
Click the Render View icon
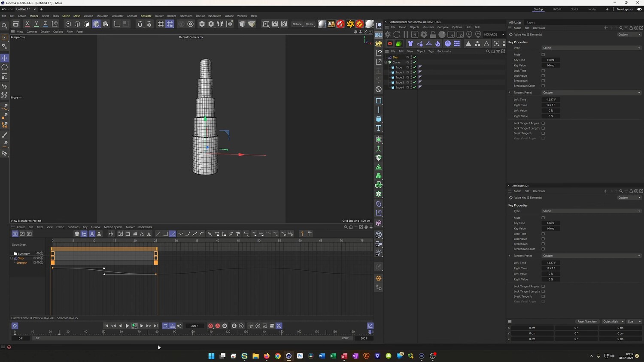coord(266,24)
